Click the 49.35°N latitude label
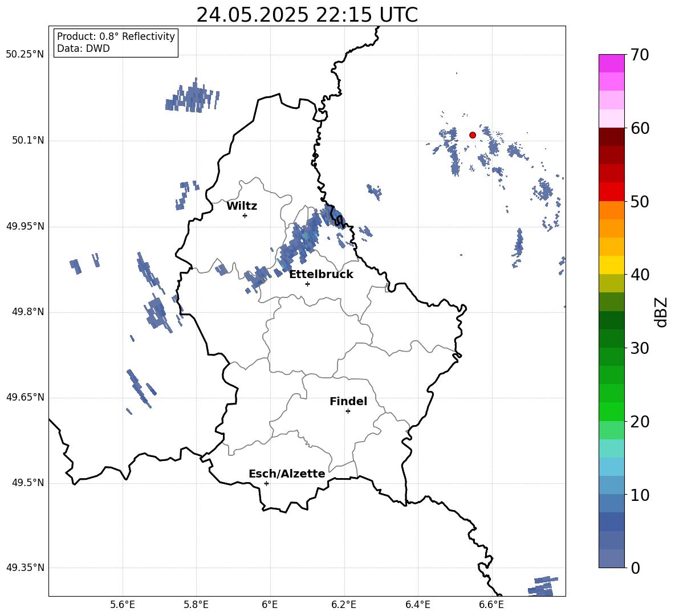Image resolution: width=675 pixels, height=616 pixels. click(25, 568)
